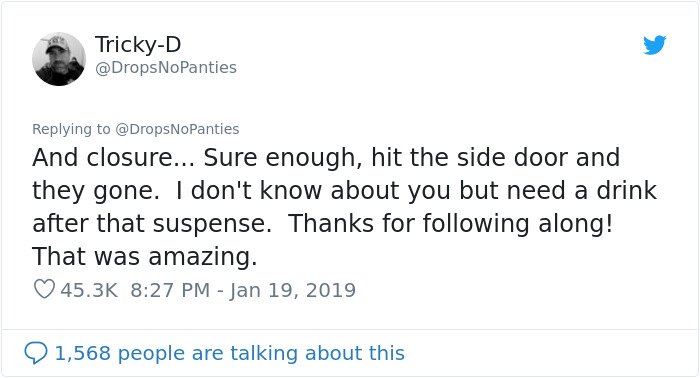
Task: Click the Jan 19, 2019 date
Action: [x=292, y=290]
